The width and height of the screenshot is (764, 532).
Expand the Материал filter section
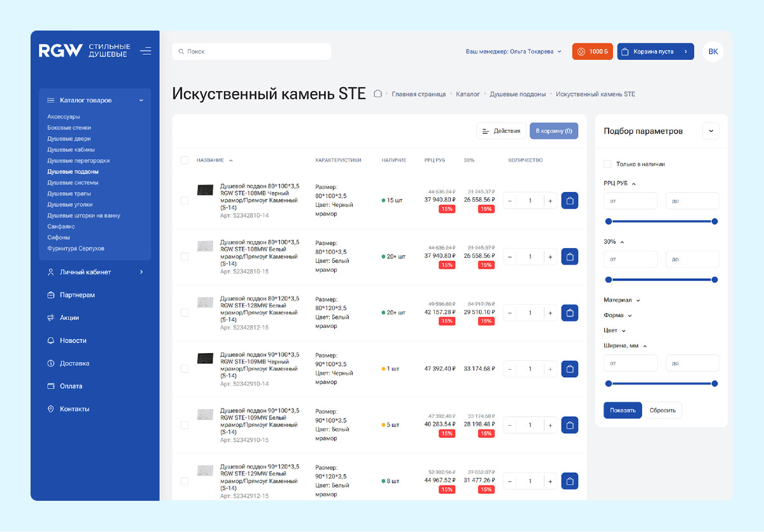click(x=622, y=300)
